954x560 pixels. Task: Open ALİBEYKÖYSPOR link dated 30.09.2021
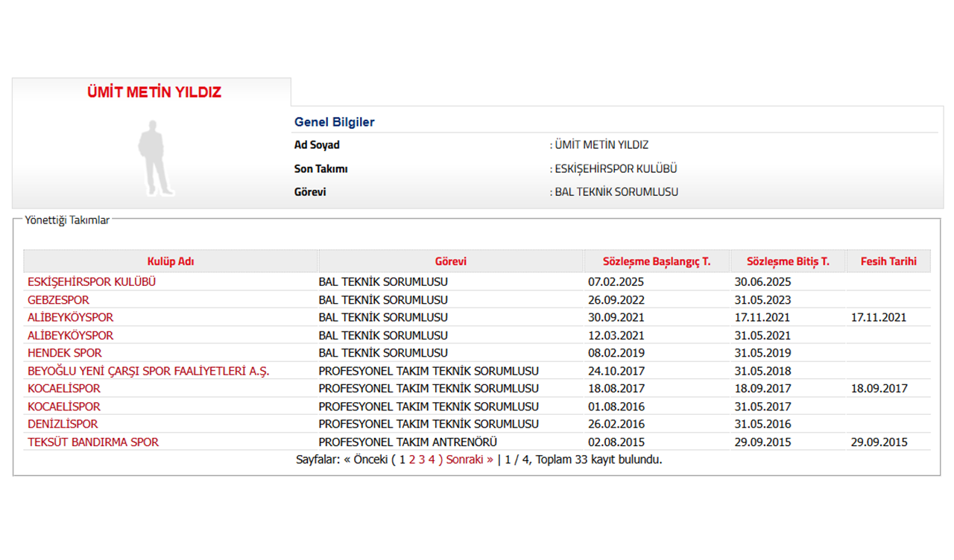tap(70, 317)
